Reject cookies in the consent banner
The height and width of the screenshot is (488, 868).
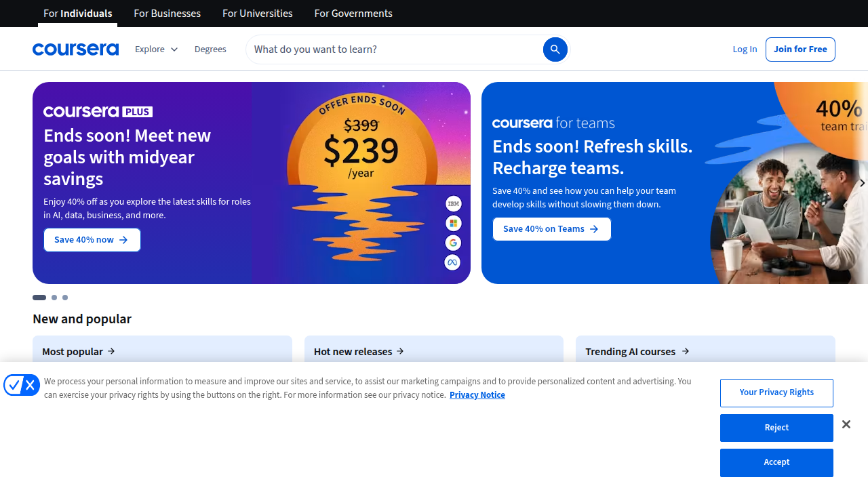point(776,428)
